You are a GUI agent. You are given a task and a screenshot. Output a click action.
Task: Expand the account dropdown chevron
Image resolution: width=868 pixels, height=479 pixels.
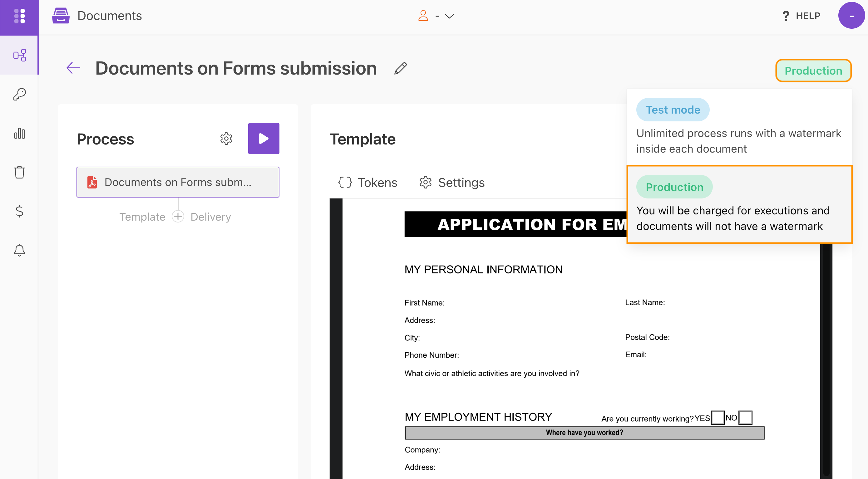tap(449, 16)
